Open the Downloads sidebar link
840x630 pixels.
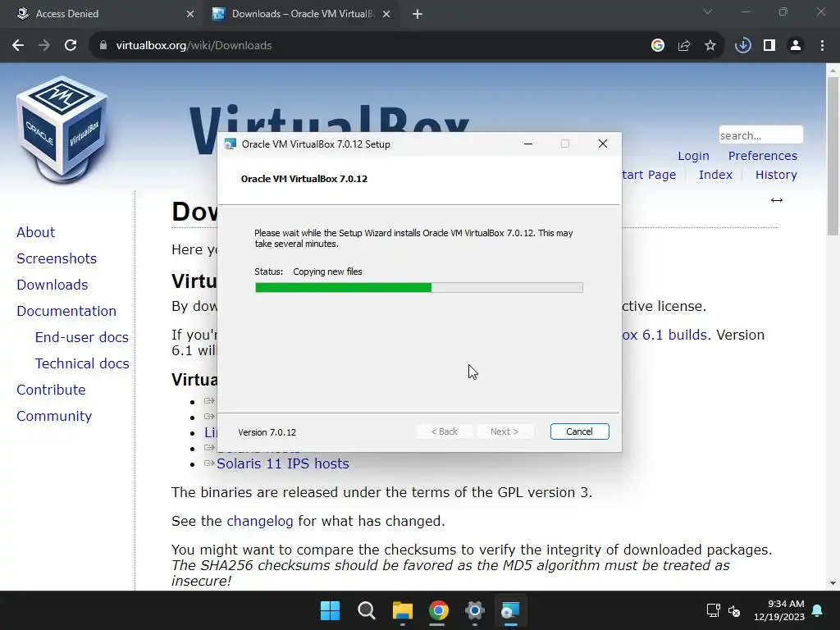52,285
